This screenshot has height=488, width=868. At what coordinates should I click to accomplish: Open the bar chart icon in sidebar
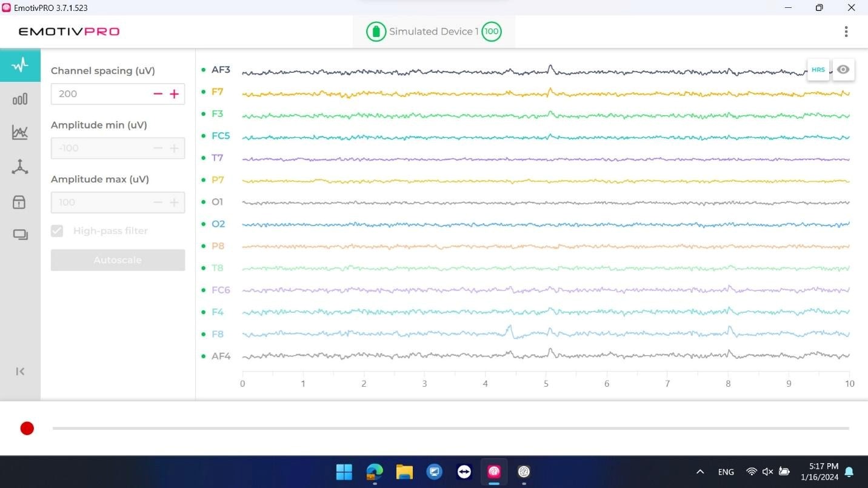point(20,99)
